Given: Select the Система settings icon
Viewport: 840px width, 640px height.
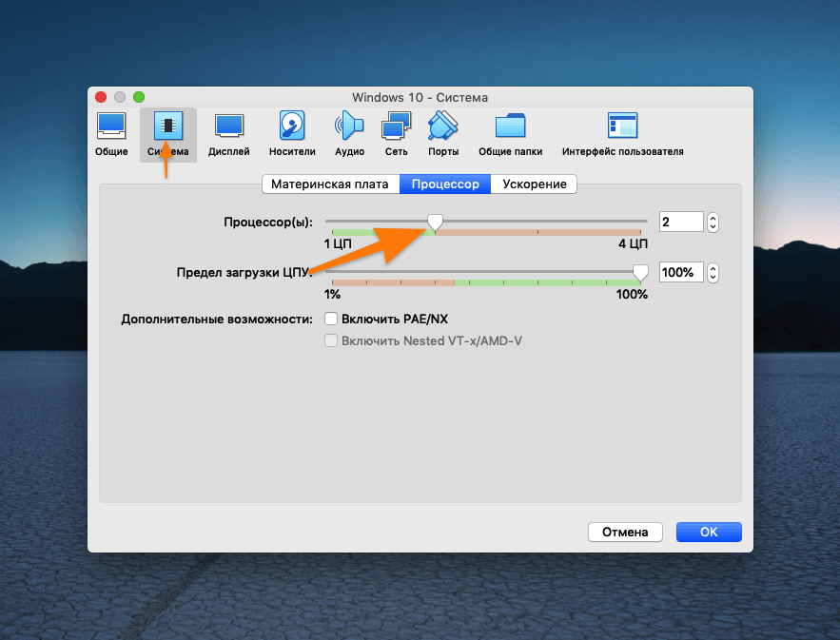Looking at the screenshot, I should [x=168, y=134].
